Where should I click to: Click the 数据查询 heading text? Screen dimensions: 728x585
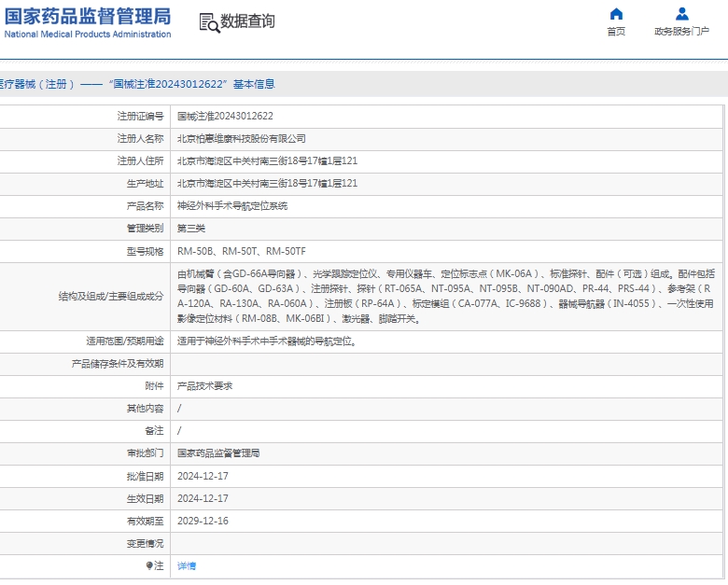click(247, 21)
